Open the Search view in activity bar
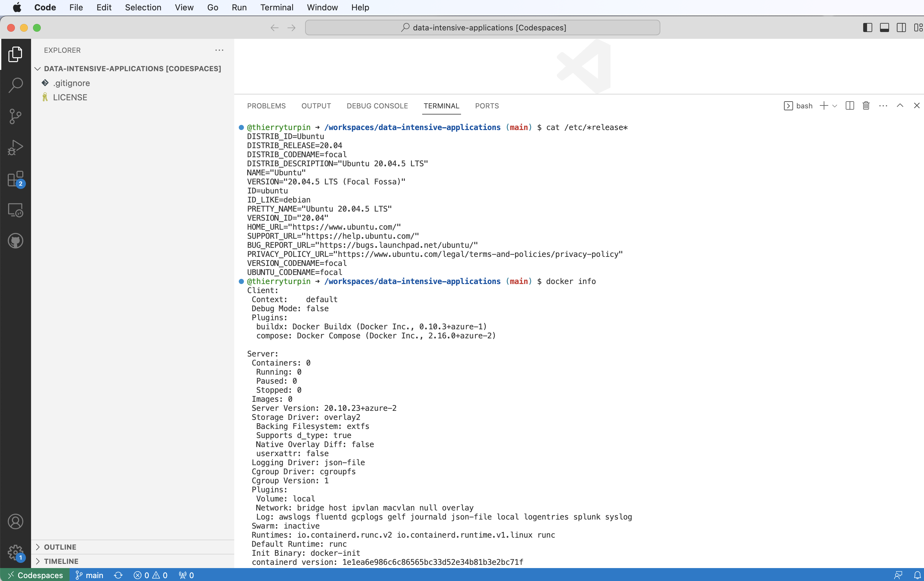This screenshot has width=924, height=581. [15, 85]
